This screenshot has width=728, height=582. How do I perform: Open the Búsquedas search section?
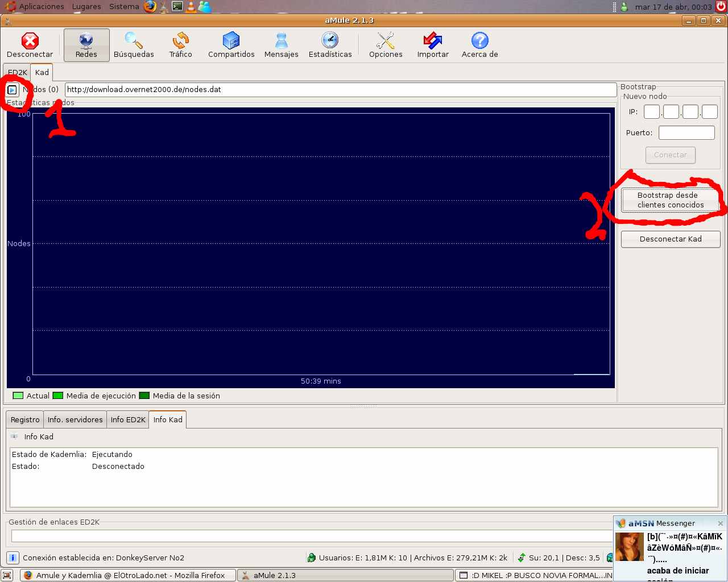click(134, 45)
